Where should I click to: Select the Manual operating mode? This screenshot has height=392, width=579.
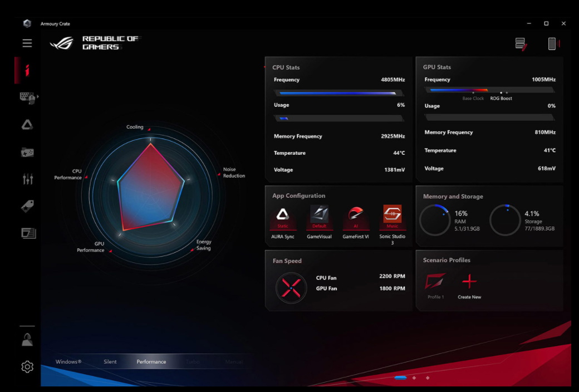tap(234, 362)
